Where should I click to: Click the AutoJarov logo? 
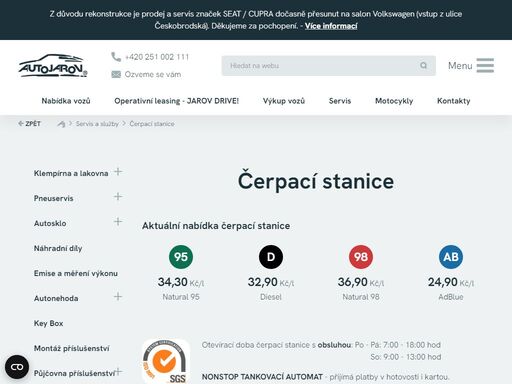point(53,66)
